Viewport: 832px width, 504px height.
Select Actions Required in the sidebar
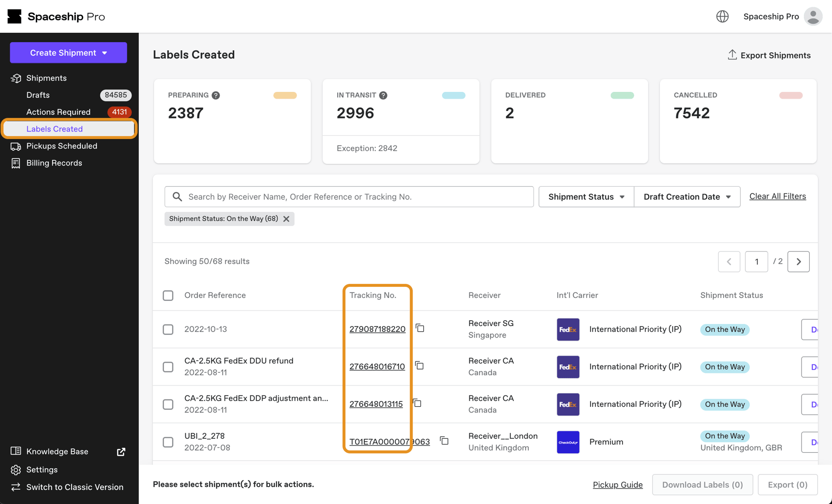(x=58, y=112)
